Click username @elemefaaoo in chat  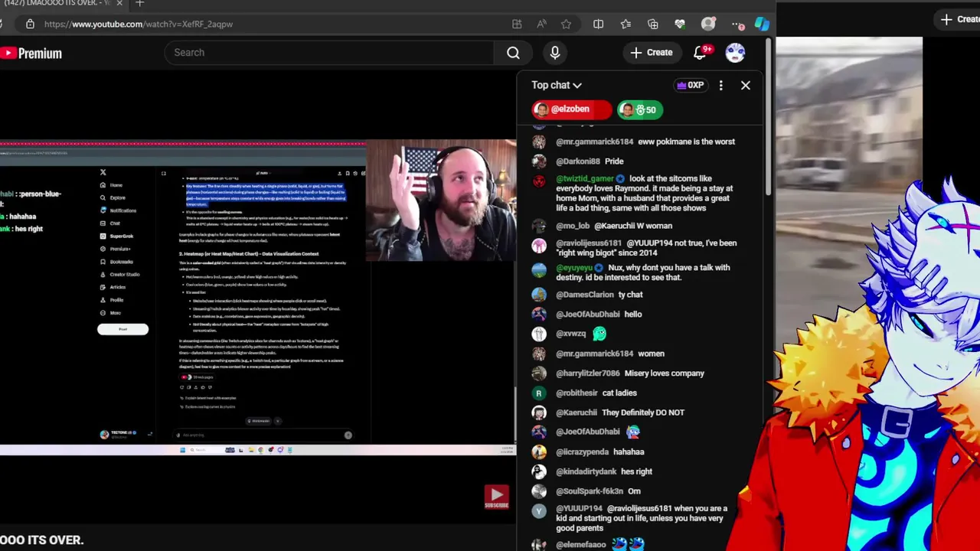[x=581, y=545]
